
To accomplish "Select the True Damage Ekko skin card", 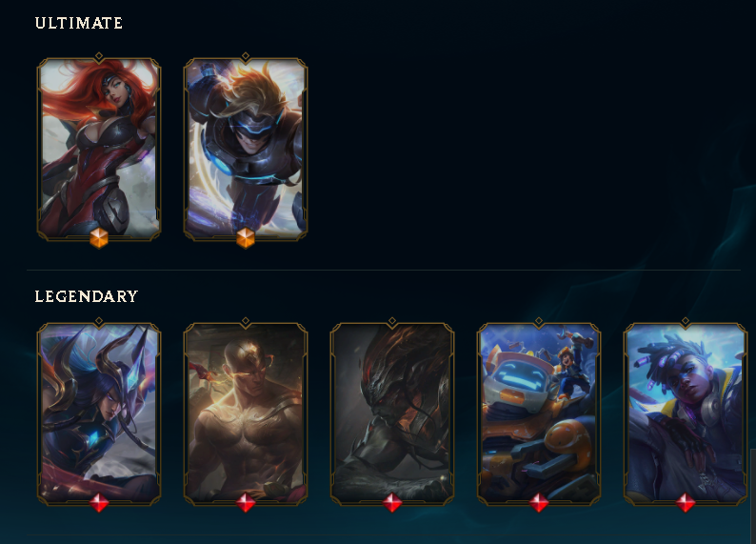I will 686,413.
